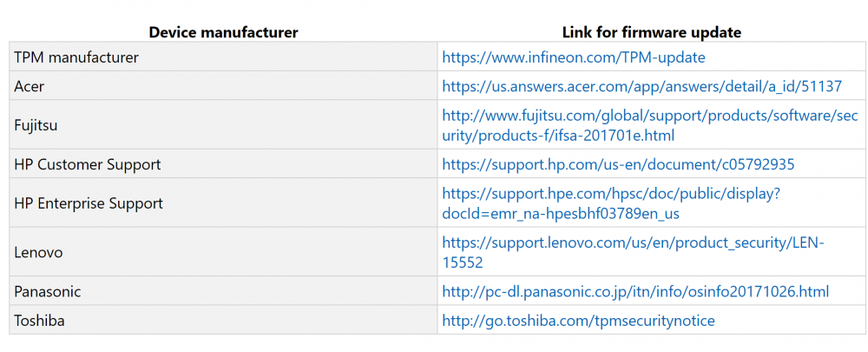This screenshot has width=868, height=352.
Task: Open the Toshiba tpmsecuritynotice link
Action: pos(578,321)
